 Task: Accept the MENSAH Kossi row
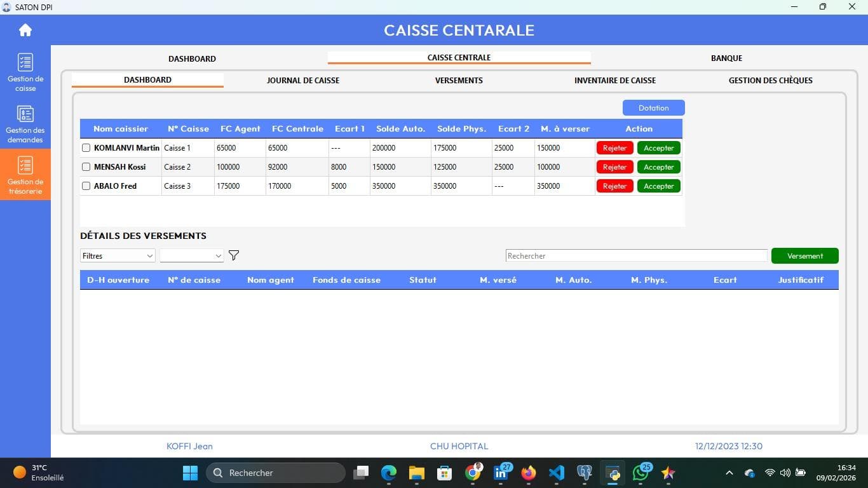click(659, 167)
